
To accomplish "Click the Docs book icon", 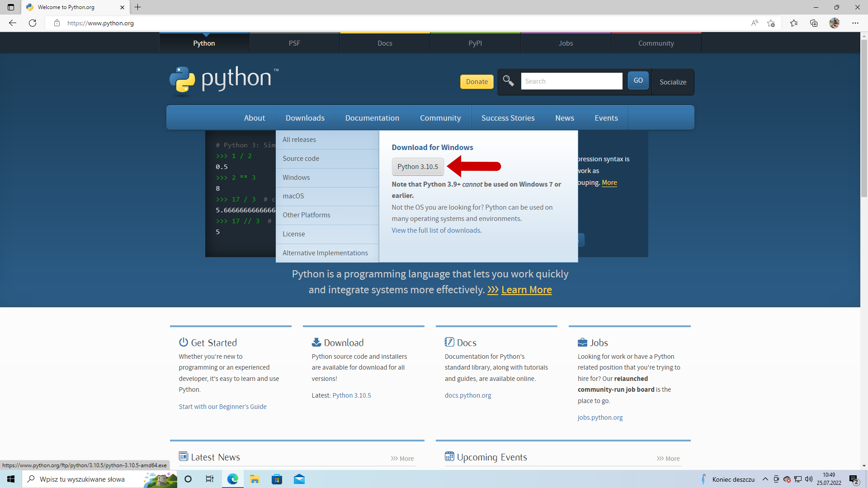I will 450,342.
